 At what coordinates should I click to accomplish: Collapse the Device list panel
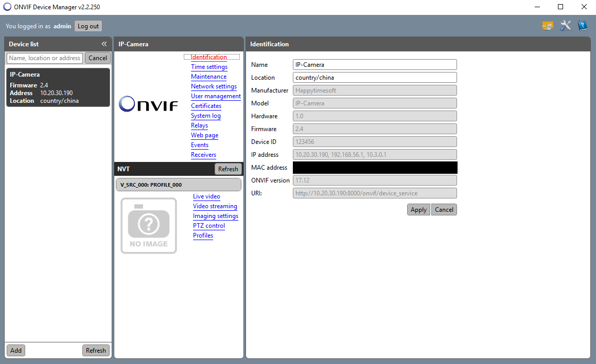[104, 44]
